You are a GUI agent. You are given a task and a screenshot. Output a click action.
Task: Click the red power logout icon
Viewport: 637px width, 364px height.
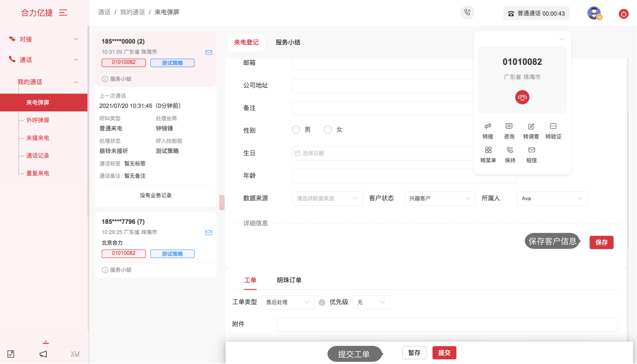click(x=623, y=14)
